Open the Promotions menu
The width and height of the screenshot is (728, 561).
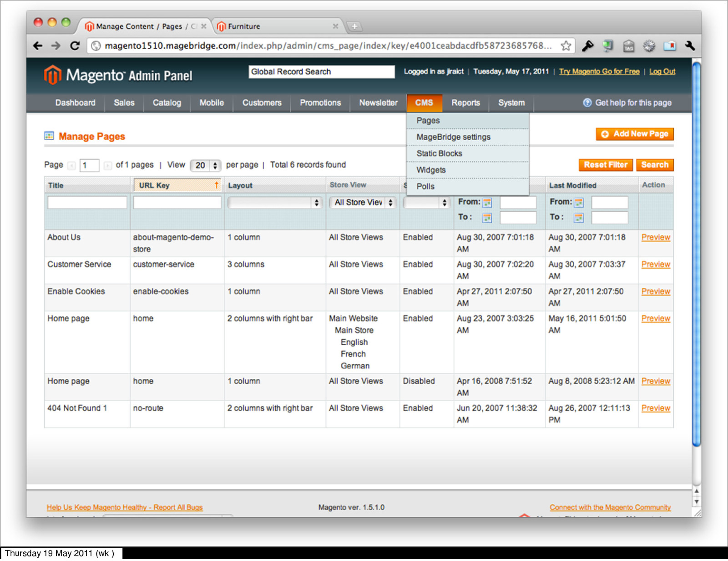point(320,103)
